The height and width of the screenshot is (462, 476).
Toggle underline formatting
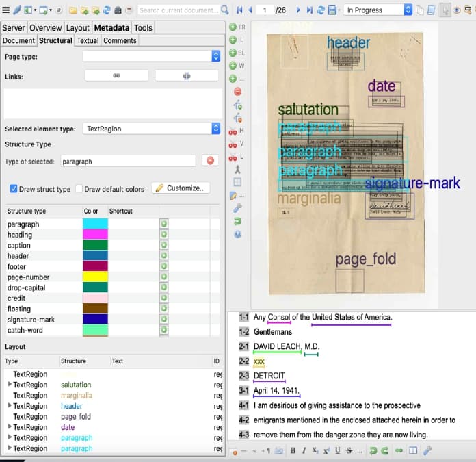338,450
